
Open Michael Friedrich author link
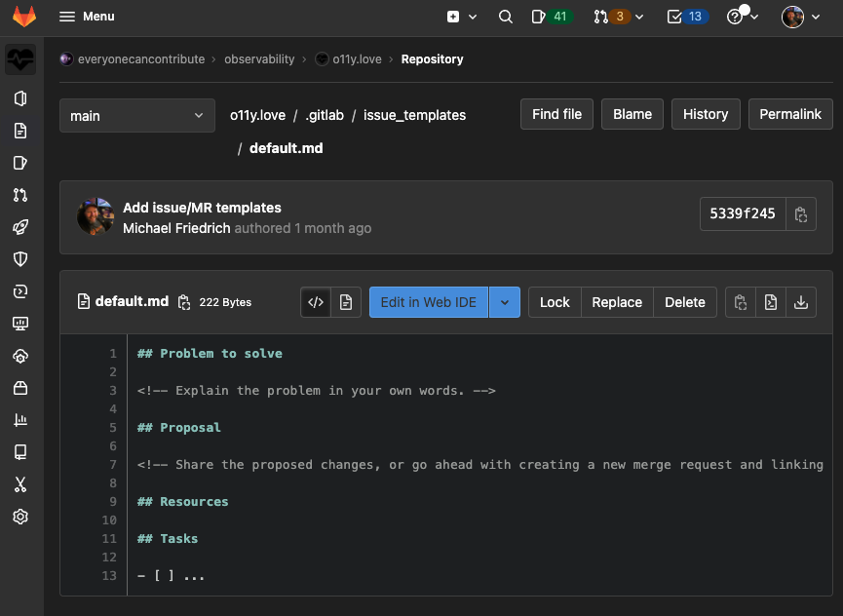point(176,228)
